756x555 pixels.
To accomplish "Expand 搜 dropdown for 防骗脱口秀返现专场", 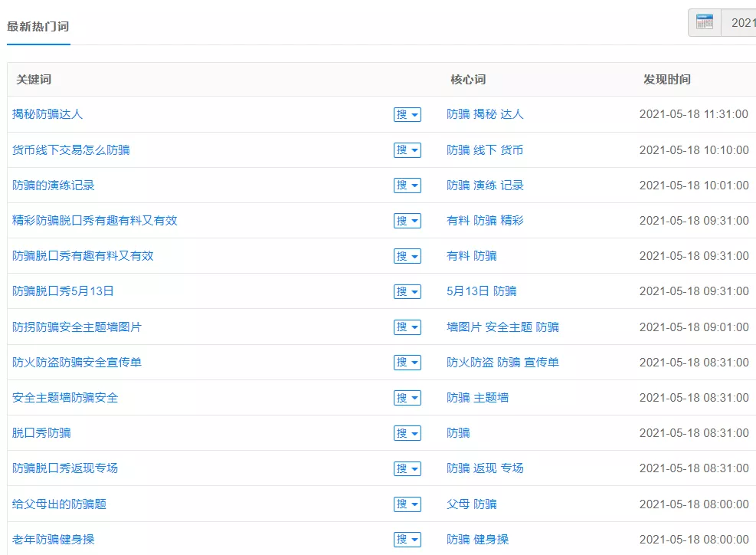I will tap(407, 468).
